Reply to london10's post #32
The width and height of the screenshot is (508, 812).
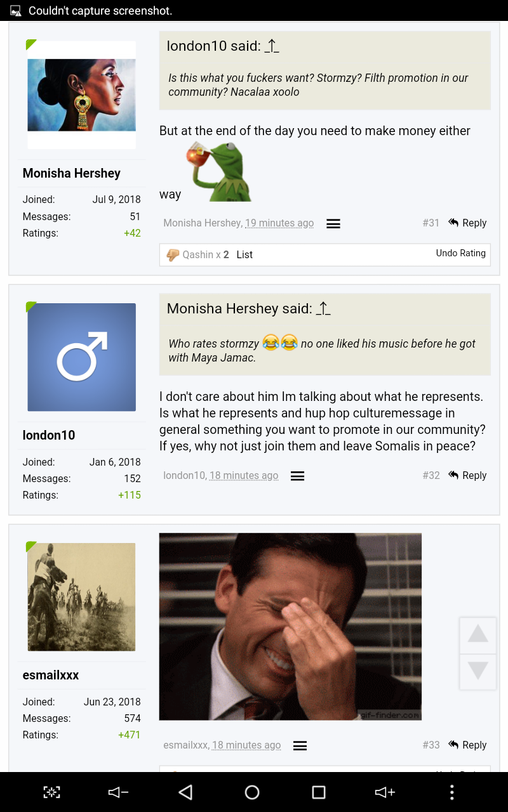tap(468, 475)
